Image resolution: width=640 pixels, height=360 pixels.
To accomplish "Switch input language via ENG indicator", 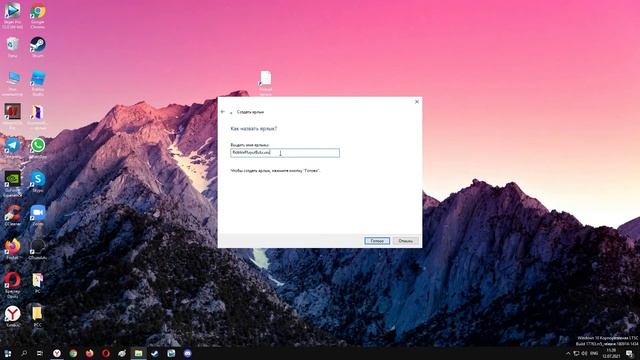I will tap(594, 353).
